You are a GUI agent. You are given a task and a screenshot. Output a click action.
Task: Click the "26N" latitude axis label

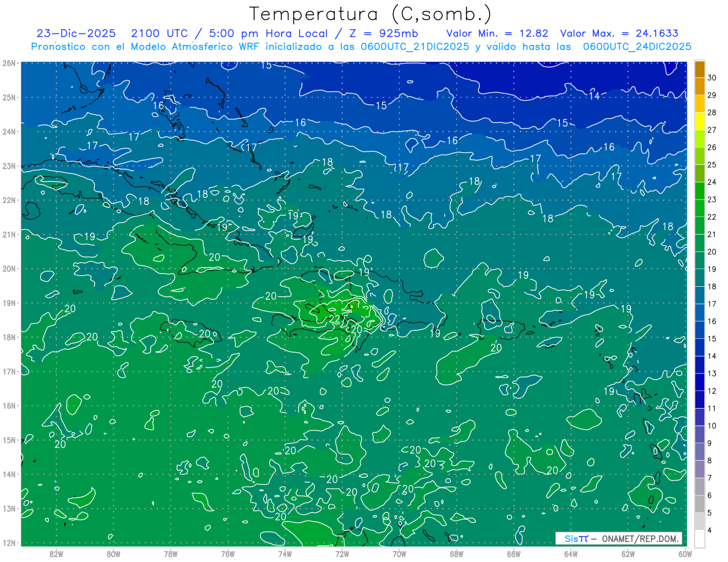[9, 63]
